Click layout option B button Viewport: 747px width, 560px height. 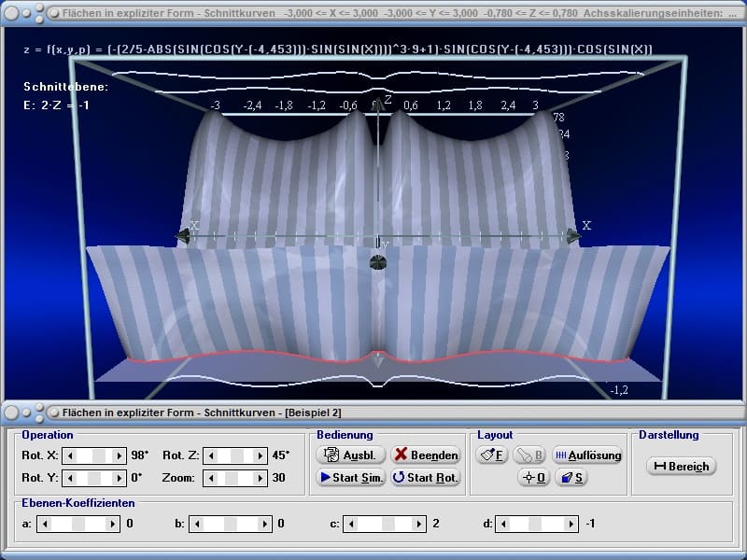point(529,455)
